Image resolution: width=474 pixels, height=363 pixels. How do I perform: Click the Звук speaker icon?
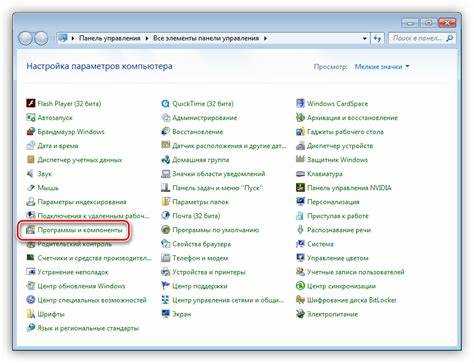tap(31, 173)
